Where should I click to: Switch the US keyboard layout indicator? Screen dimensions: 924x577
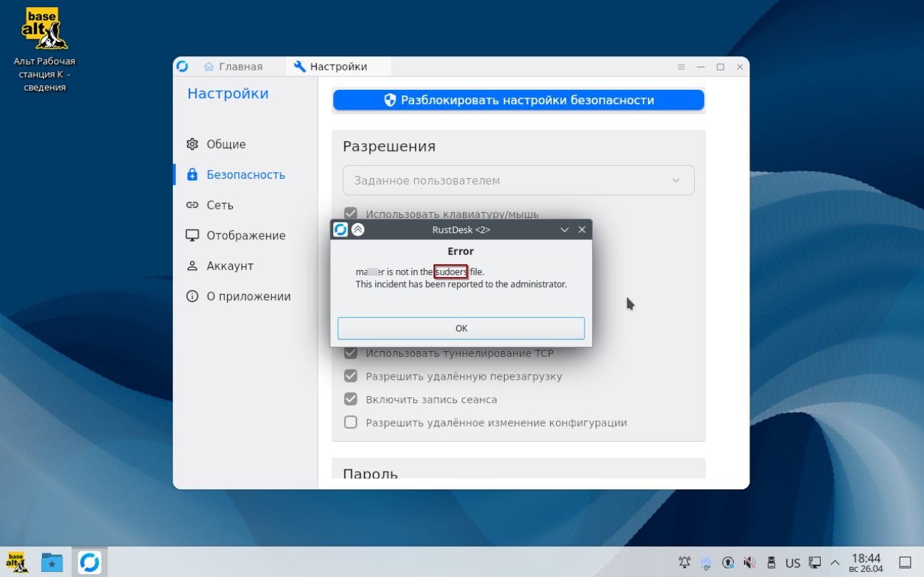792,563
